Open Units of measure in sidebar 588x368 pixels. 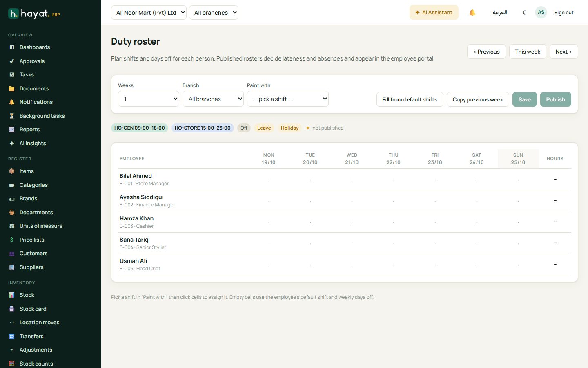[x=41, y=226]
